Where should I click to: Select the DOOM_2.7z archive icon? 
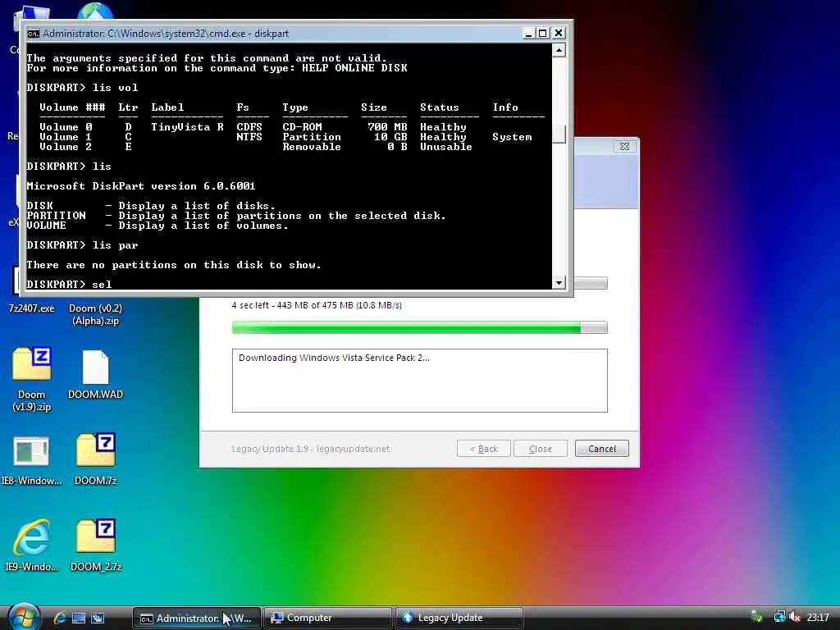[x=95, y=545]
